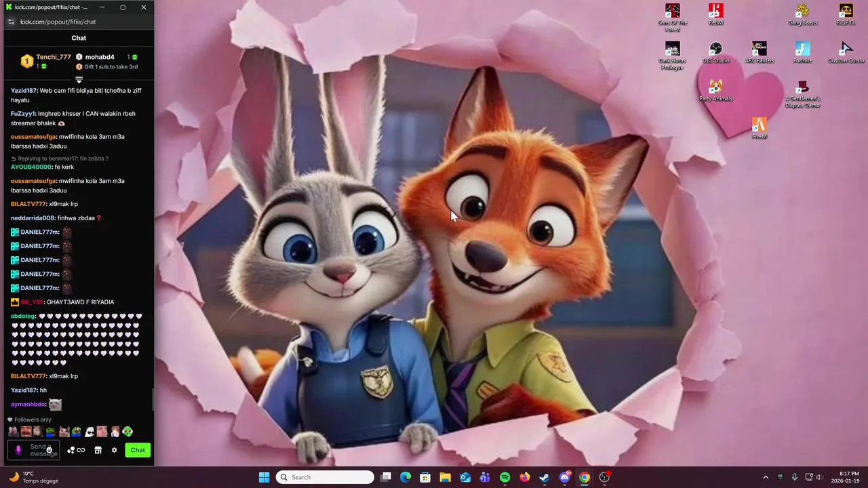Open the Kick chat settings gear
Image resolution: width=868 pixels, height=488 pixels.
click(x=114, y=450)
